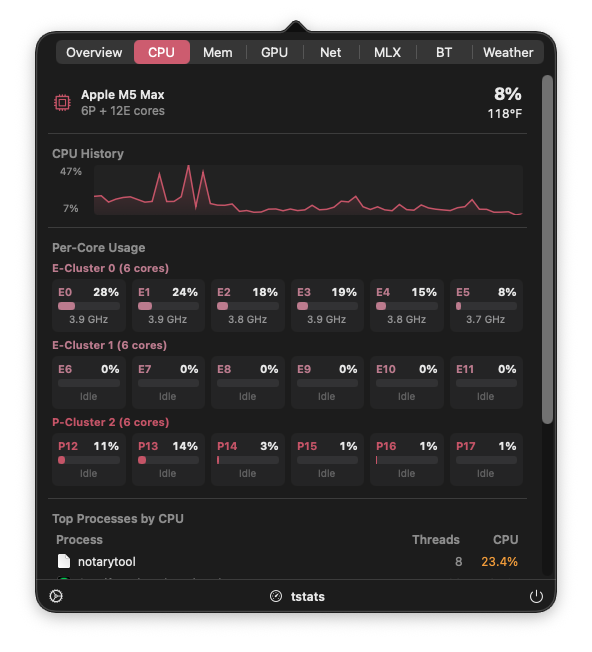Click the P12 core usage bar
Screen dimensions: 592x652
click(89, 460)
